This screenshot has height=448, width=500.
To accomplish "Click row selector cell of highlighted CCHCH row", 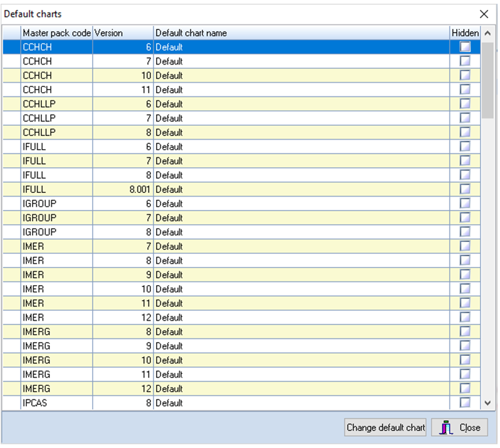I will click(x=12, y=47).
